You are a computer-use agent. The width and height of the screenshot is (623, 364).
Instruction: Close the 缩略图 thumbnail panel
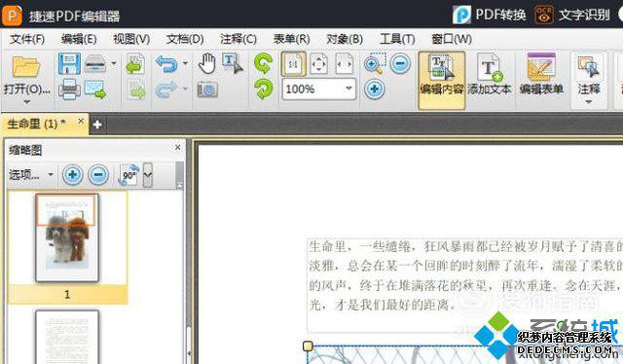(177, 147)
